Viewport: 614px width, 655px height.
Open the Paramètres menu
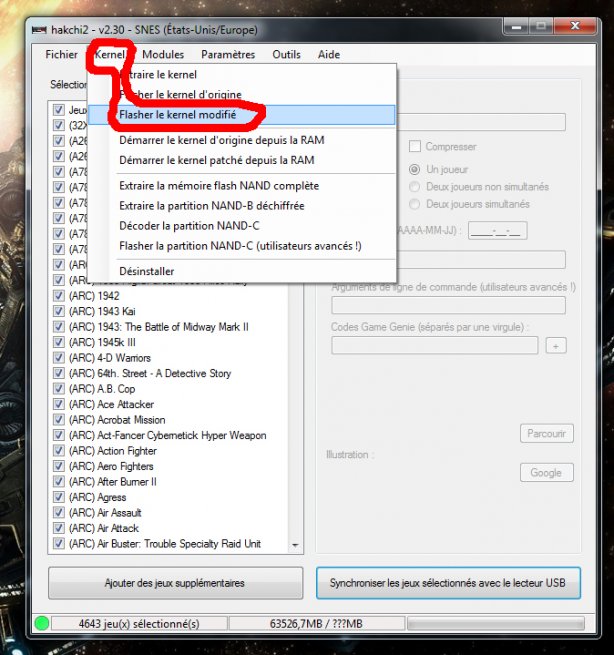coord(228,54)
